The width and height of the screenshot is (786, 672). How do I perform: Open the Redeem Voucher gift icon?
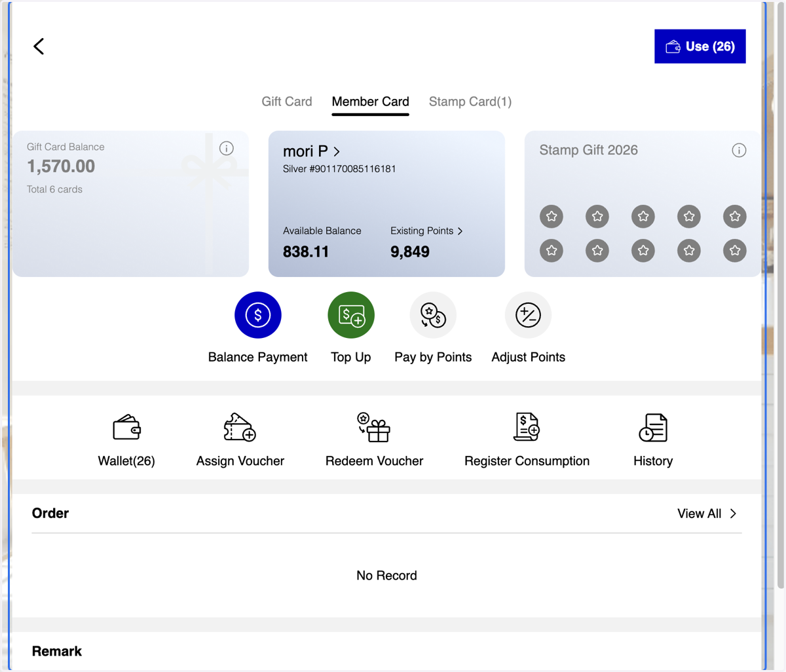[x=374, y=427]
